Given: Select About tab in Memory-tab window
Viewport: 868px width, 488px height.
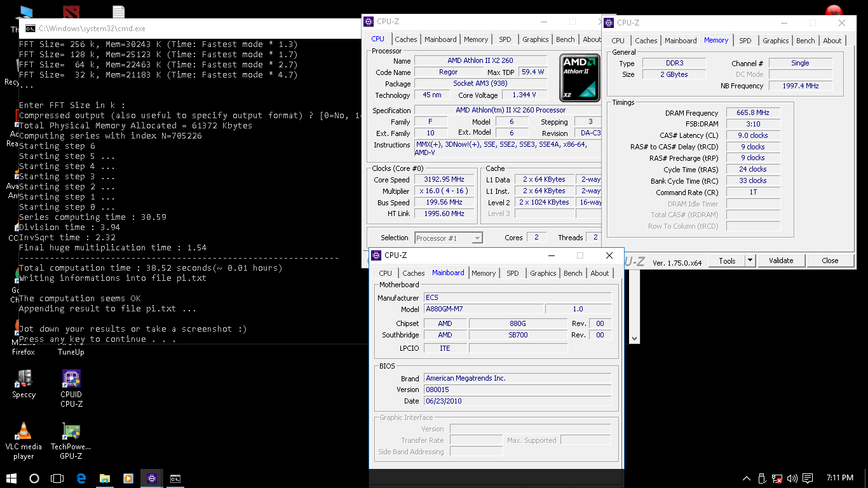Looking at the screenshot, I should click(832, 41).
